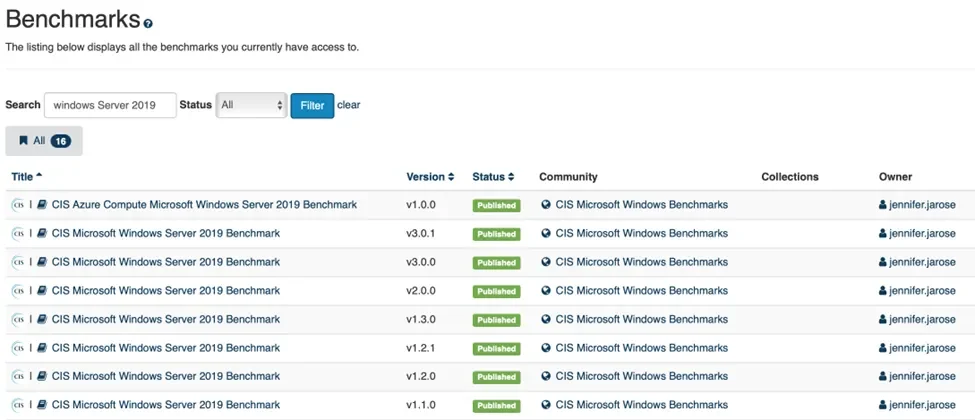Click the Owner column header

tap(895, 177)
